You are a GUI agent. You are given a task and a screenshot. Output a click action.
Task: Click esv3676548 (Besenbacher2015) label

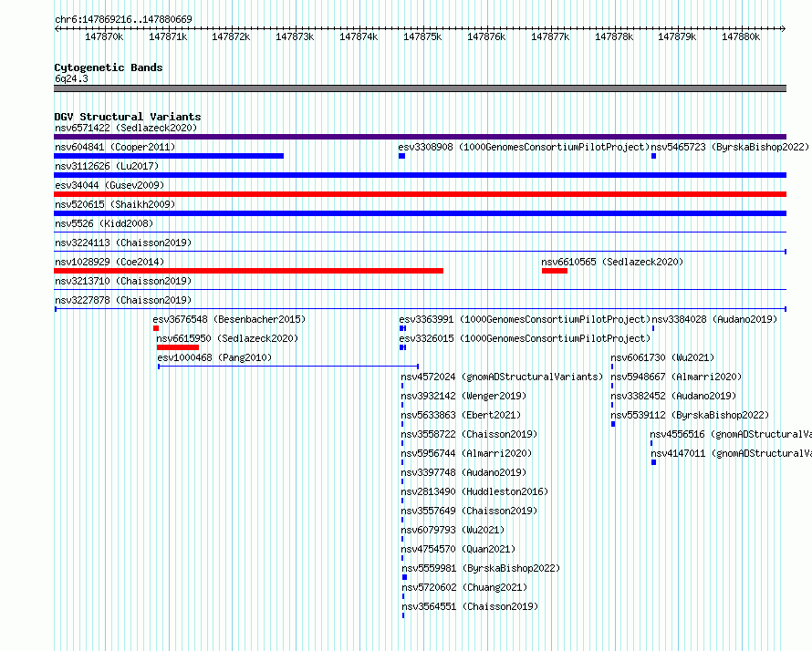229,319
